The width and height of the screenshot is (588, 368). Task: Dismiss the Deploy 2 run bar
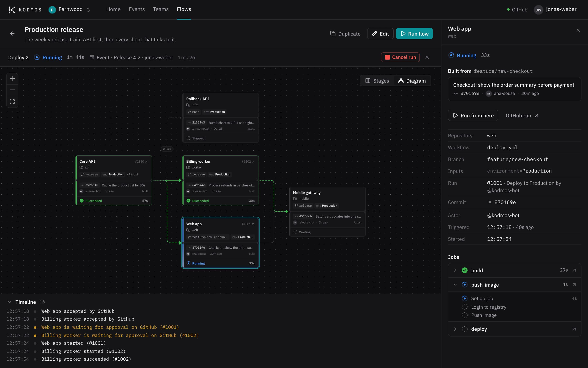click(x=427, y=57)
